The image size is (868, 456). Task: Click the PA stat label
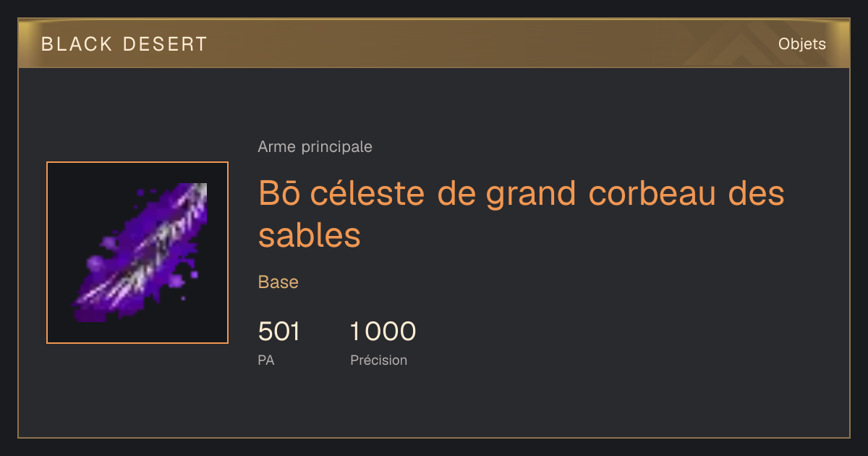tap(265, 360)
